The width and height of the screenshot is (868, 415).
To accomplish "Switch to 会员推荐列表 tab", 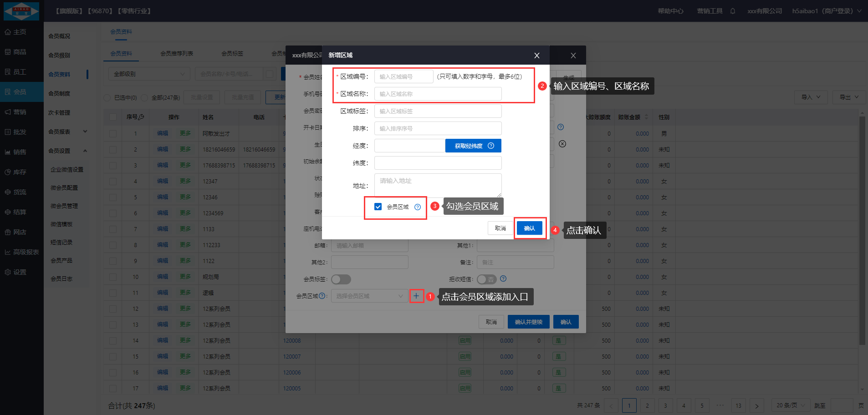I will (x=177, y=53).
